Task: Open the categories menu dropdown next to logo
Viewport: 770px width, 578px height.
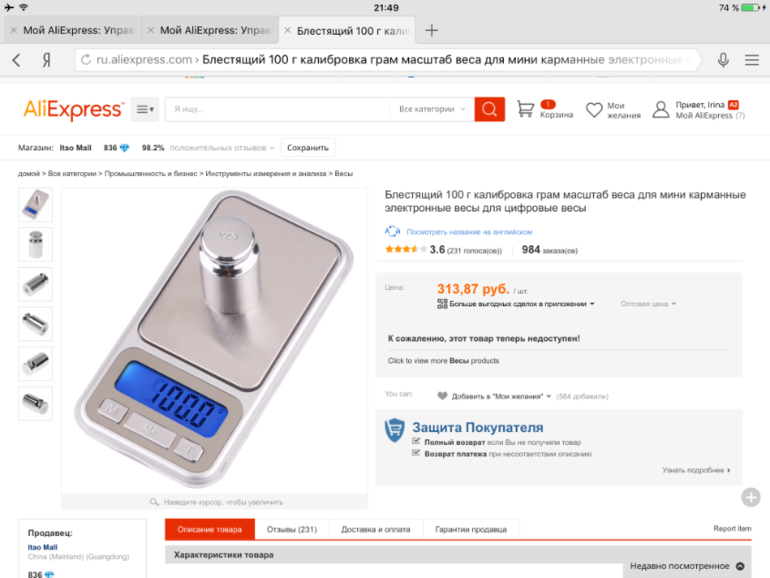Action: pos(145,109)
